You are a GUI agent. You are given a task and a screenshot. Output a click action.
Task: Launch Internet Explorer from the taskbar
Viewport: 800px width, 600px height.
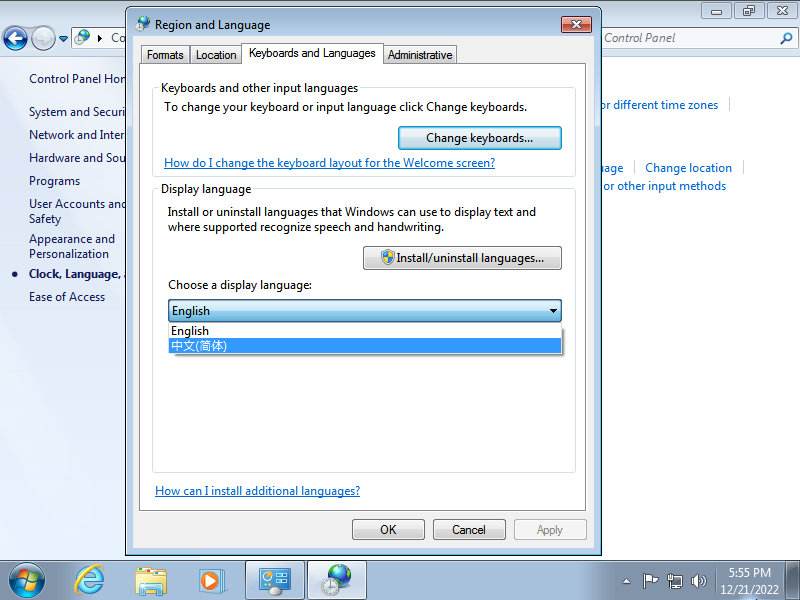pyautogui.click(x=89, y=581)
